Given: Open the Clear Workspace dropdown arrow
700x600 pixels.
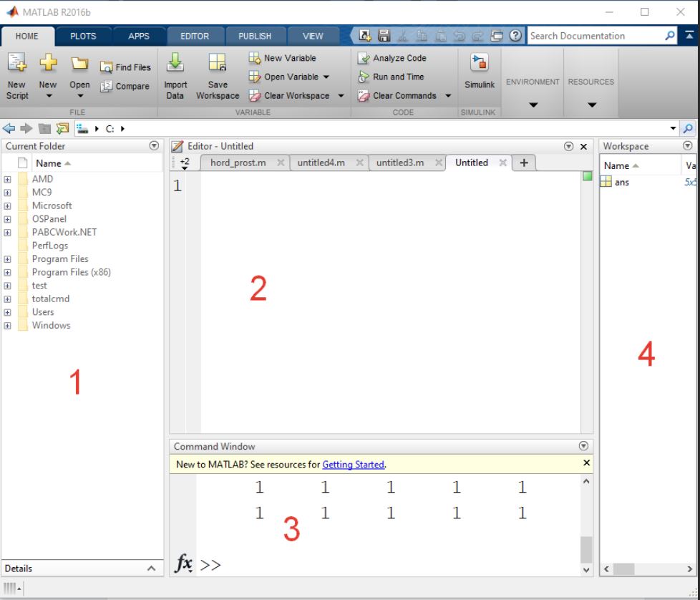Looking at the screenshot, I should (x=341, y=95).
